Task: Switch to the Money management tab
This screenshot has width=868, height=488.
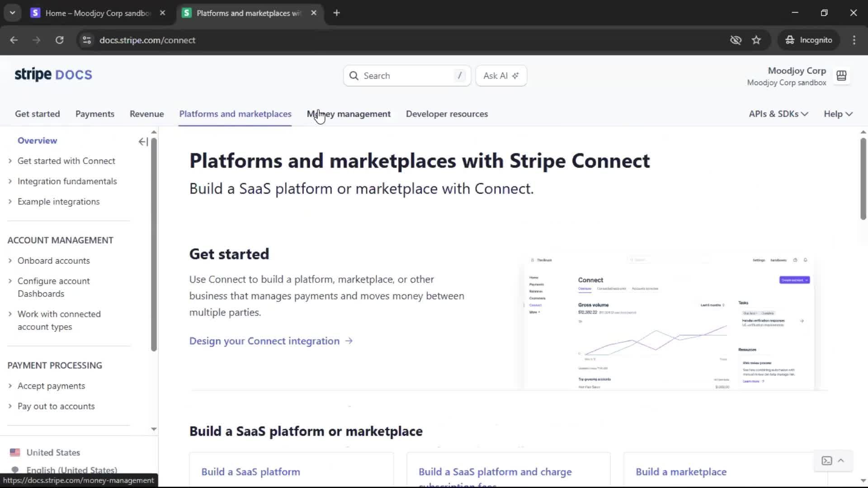Action: tap(349, 114)
